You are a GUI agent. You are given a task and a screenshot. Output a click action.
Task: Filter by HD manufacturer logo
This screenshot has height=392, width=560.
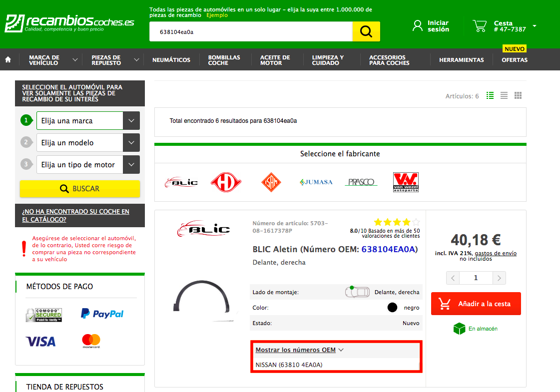[226, 182]
